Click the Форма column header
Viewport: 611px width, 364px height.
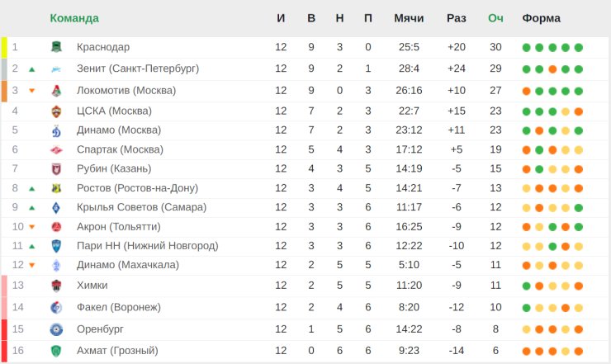[x=542, y=18]
